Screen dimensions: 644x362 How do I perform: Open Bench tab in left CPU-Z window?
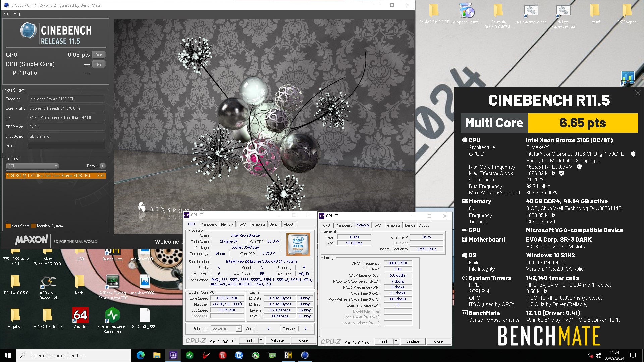coord(275,224)
